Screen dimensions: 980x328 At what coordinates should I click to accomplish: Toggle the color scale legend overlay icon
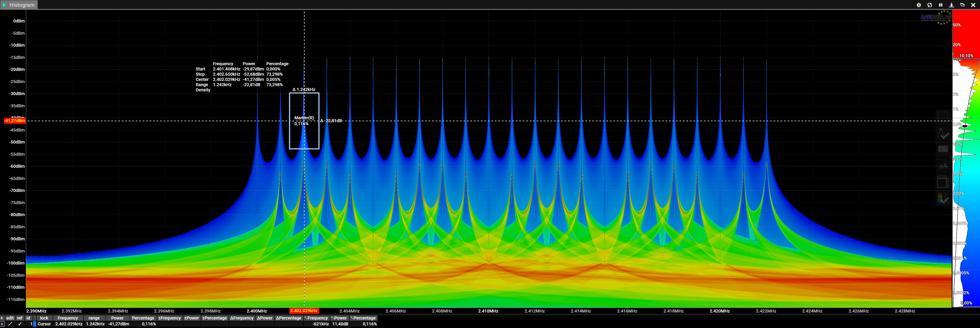coord(943,198)
